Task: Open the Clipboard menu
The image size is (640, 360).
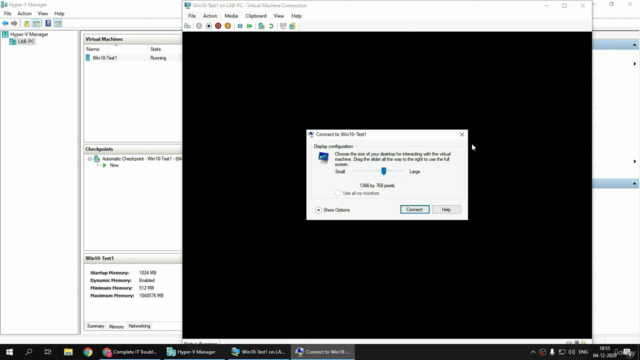Action: pyautogui.click(x=256, y=16)
